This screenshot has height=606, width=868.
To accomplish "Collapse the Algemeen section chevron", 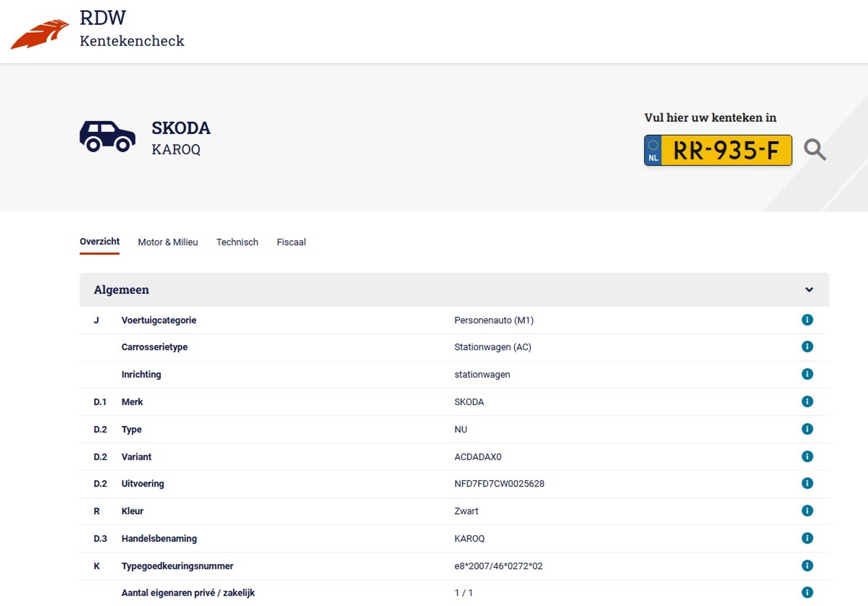I will (x=809, y=289).
